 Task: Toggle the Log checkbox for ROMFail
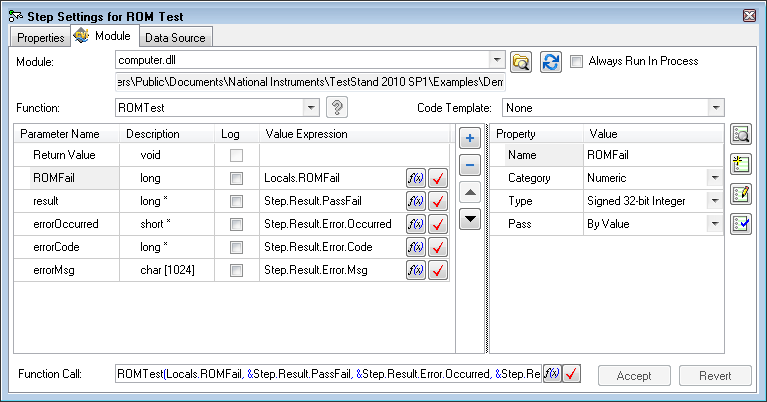(x=236, y=177)
